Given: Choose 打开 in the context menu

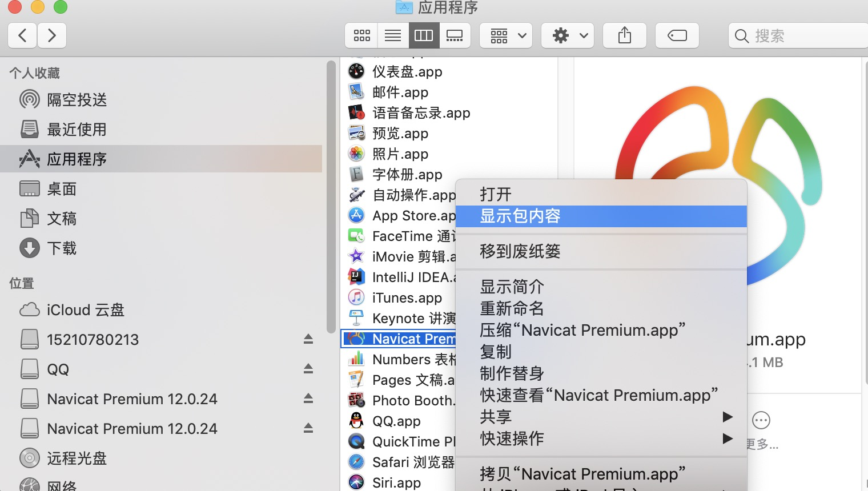Looking at the screenshot, I should (601, 194).
